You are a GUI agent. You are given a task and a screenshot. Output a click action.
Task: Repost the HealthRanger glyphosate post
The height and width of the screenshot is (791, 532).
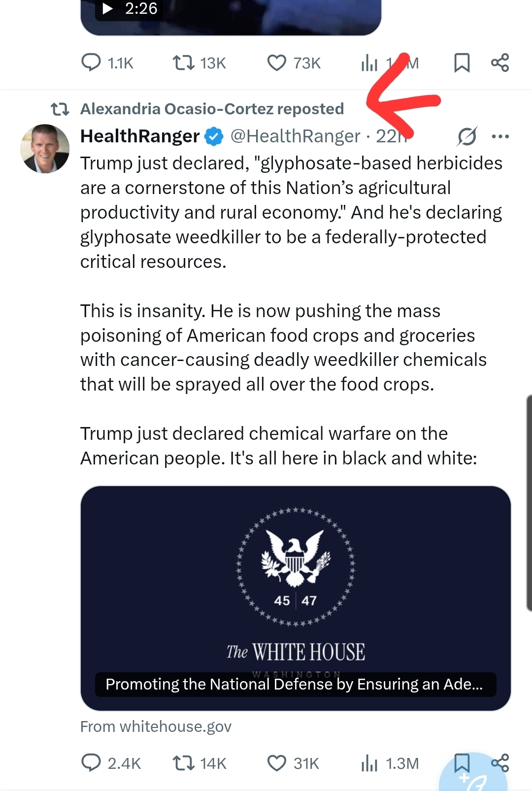coord(183,763)
